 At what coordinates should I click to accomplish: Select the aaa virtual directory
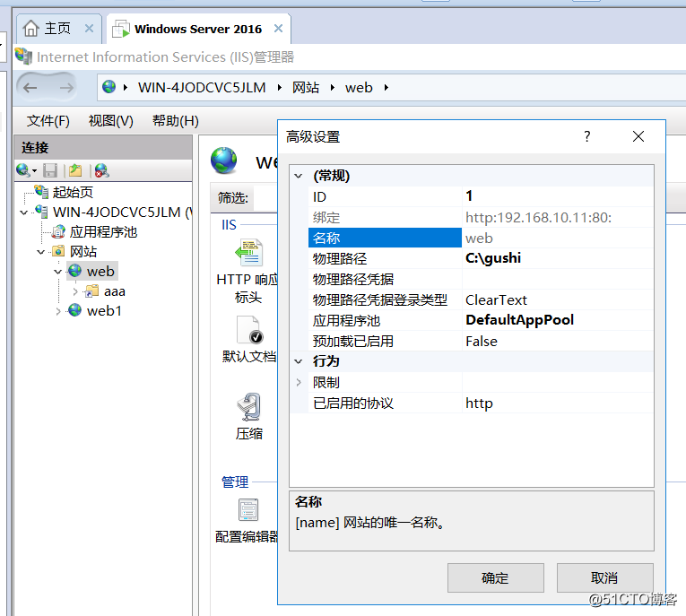tap(115, 291)
